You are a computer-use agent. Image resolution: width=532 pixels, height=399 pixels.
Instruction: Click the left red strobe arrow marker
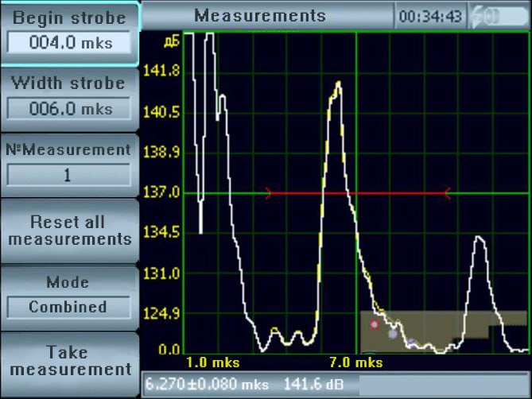pyautogui.click(x=269, y=192)
